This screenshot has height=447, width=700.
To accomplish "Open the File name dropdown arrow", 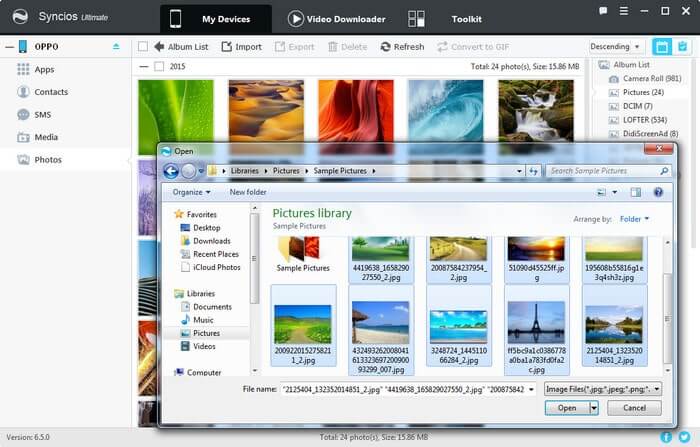I will click(x=531, y=389).
